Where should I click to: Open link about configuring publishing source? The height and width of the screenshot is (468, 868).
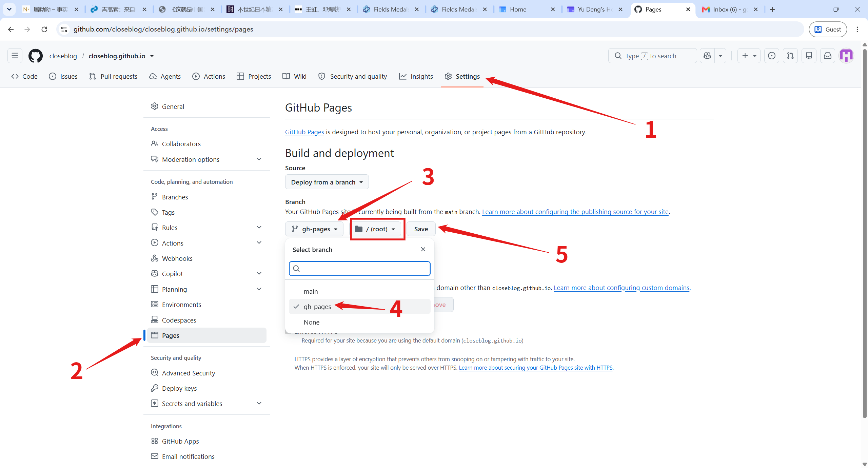575,212
